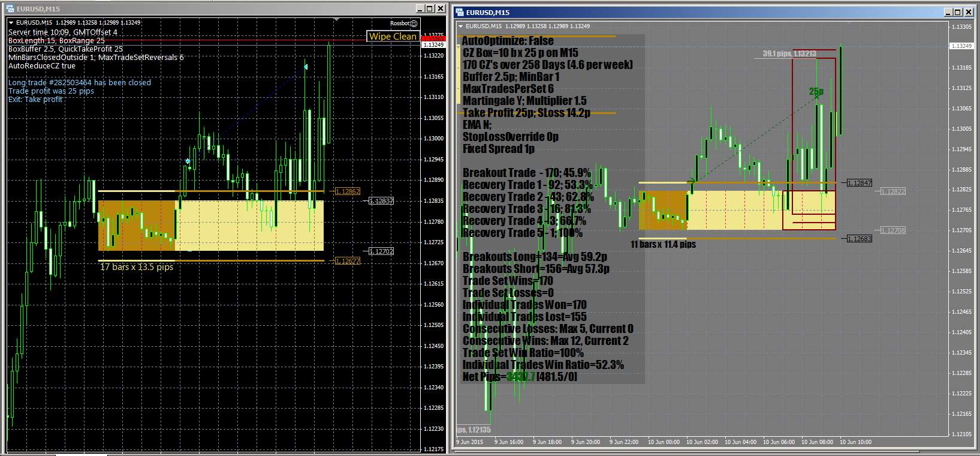The image size is (980, 456).
Task: Click the Wipe Clean button
Action: coord(393,36)
